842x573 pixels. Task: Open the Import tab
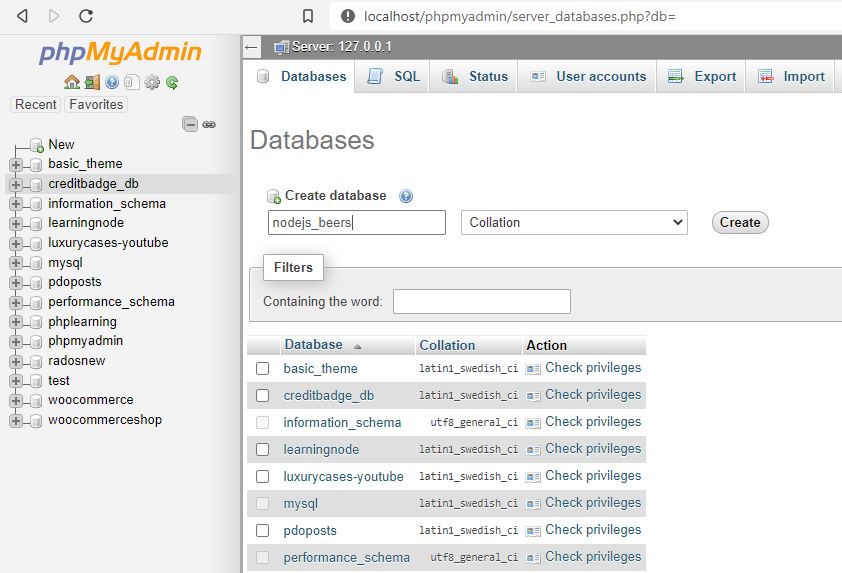tap(790, 76)
